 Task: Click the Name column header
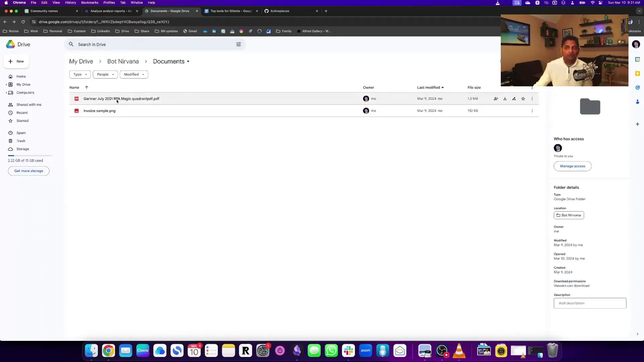click(x=74, y=87)
